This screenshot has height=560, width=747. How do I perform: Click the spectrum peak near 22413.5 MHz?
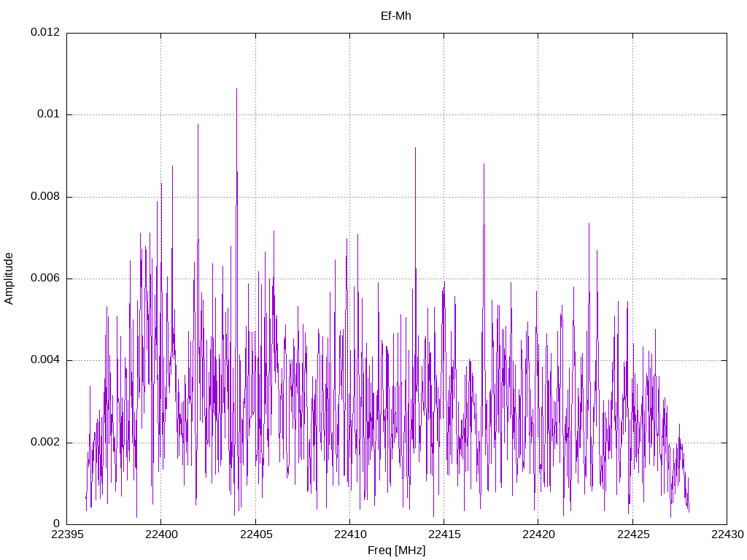pyautogui.click(x=415, y=149)
